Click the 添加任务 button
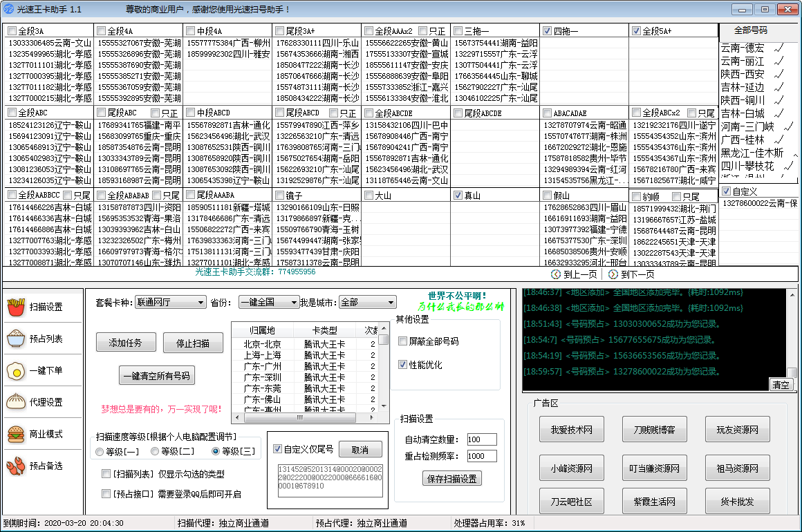The height and width of the screenshot is (532, 802). pos(125,343)
